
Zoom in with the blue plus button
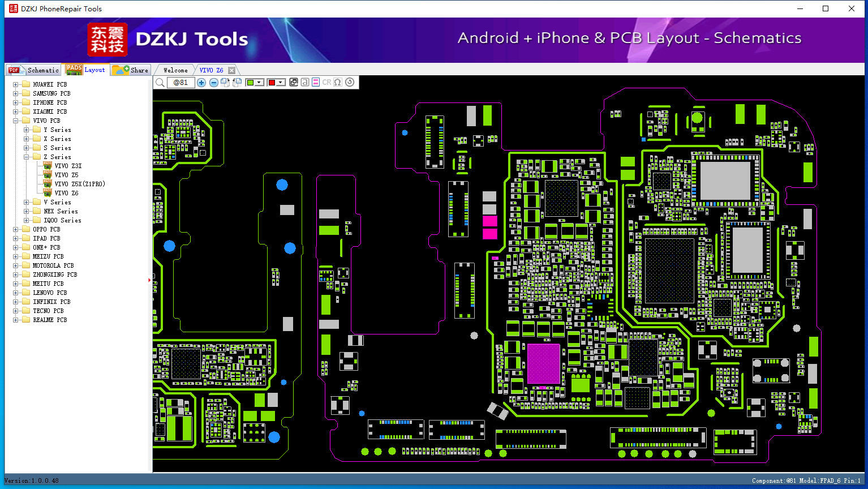tap(201, 83)
